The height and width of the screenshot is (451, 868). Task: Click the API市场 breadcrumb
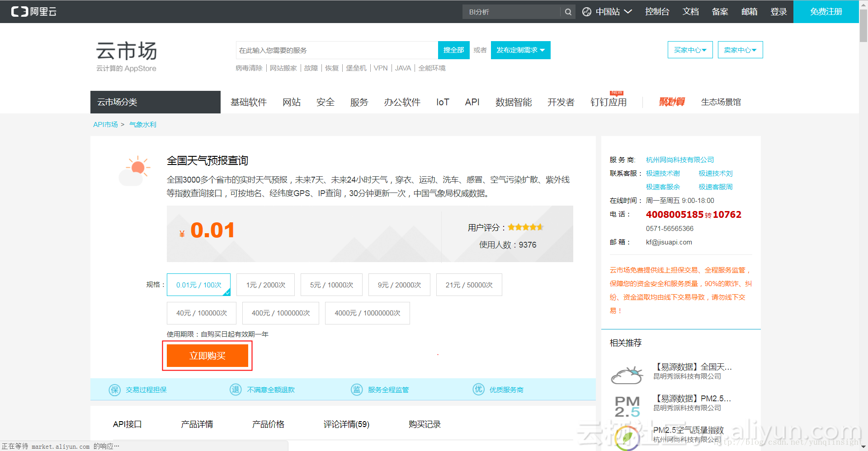pyautogui.click(x=105, y=124)
